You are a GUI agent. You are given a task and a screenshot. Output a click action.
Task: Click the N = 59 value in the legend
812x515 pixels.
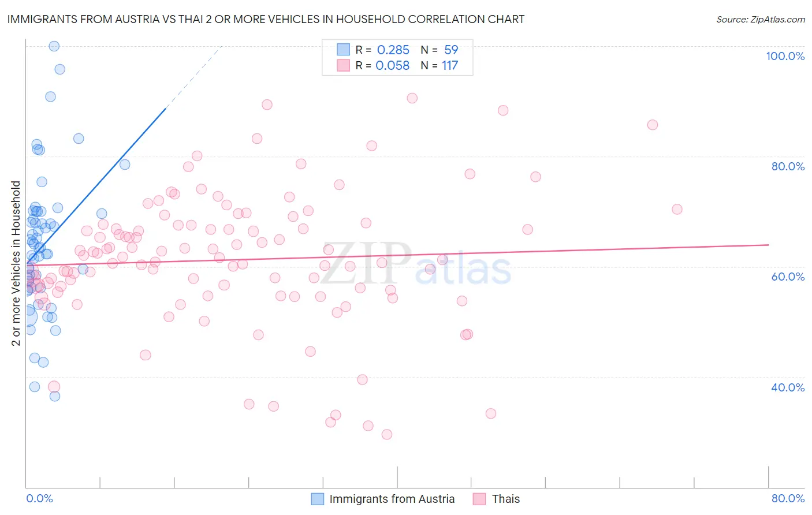point(439,50)
